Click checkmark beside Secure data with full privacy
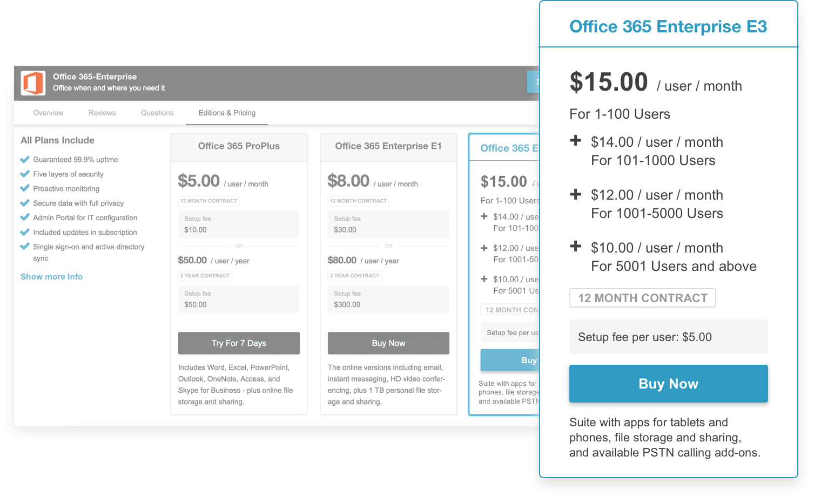The width and height of the screenshot is (821, 504). click(25, 203)
